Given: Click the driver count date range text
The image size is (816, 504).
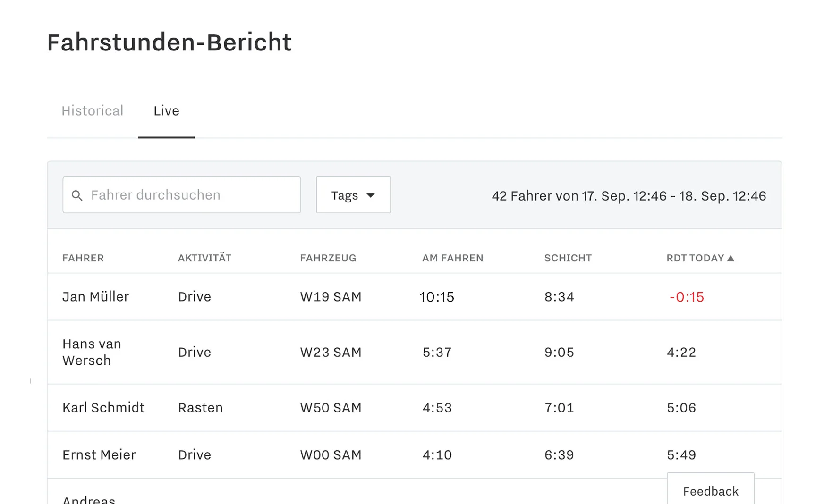Looking at the screenshot, I should click(629, 196).
